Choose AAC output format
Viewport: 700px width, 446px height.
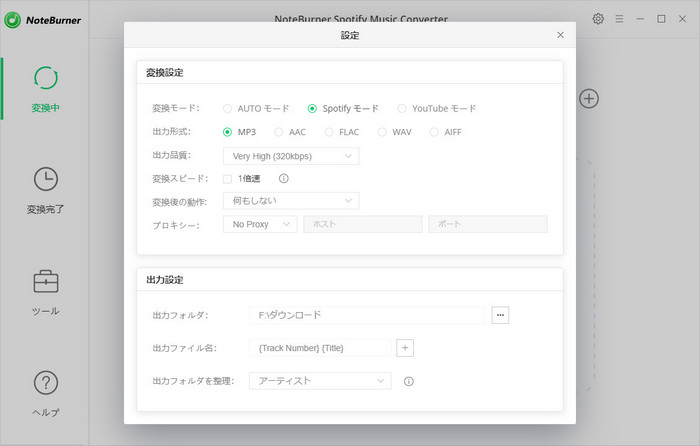[x=279, y=132]
